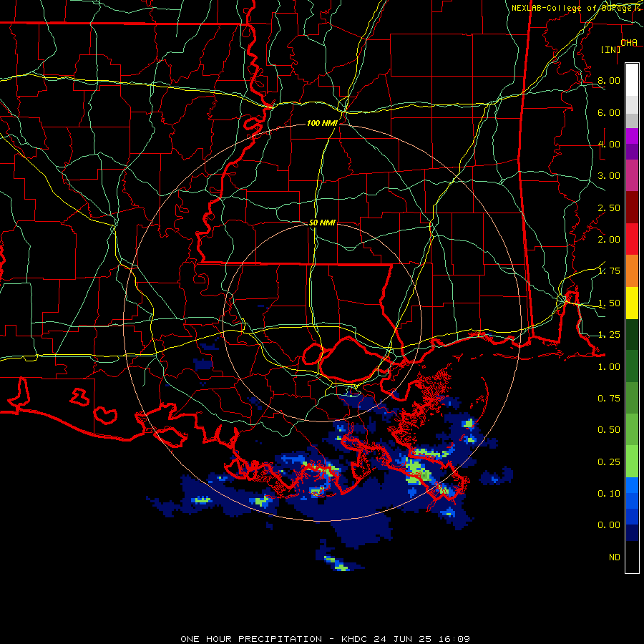This screenshot has height=644, width=644.
Task: Click the green swatch beside 0.50
Action: pos(632,429)
